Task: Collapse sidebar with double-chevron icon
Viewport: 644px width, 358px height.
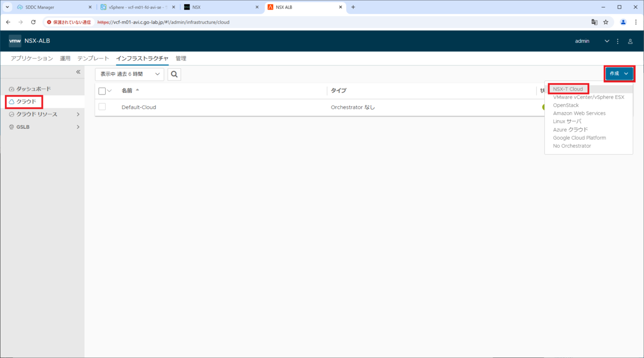Action: pyautogui.click(x=78, y=72)
